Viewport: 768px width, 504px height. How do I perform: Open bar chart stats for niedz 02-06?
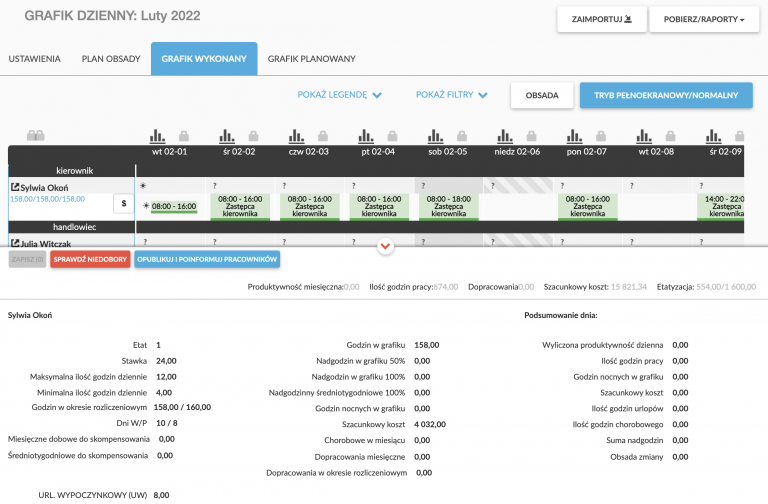point(504,136)
